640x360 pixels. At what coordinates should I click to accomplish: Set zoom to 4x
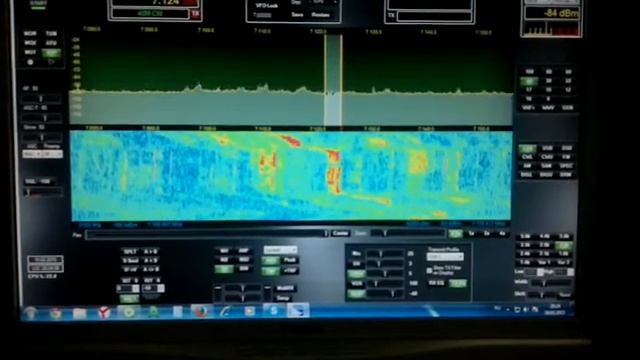tap(502, 233)
